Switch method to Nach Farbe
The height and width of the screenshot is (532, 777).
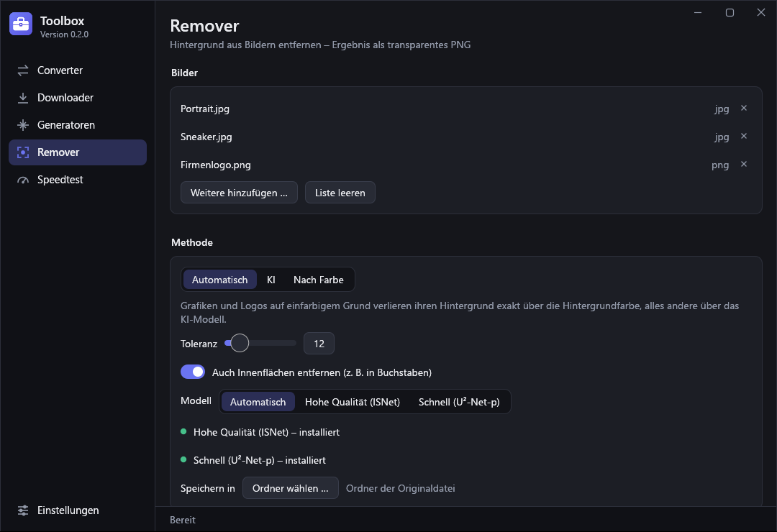coord(319,280)
